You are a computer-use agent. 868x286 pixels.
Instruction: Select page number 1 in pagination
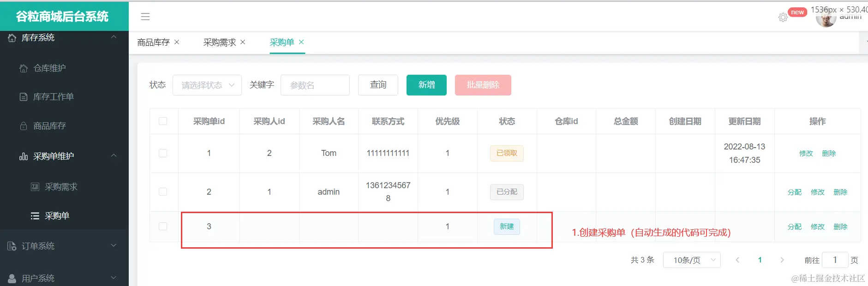[x=760, y=260]
